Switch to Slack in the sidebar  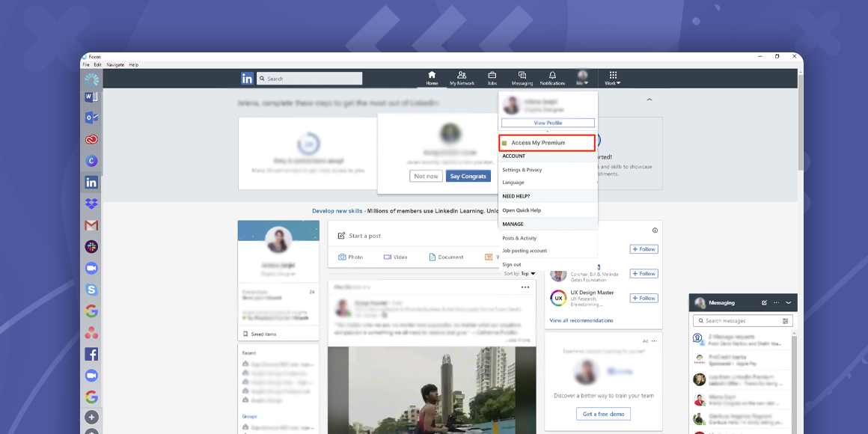pos(91,247)
